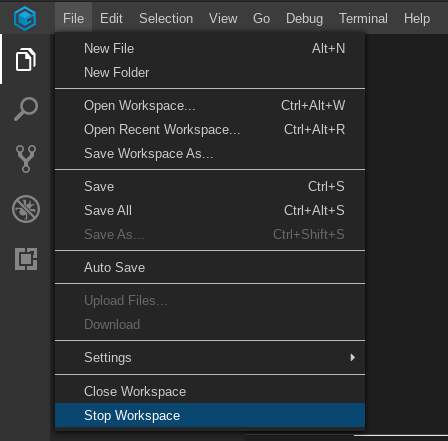The width and height of the screenshot is (448, 441).
Task: Open the Debug bug icon in sidebar
Action: pyautogui.click(x=26, y=209)
